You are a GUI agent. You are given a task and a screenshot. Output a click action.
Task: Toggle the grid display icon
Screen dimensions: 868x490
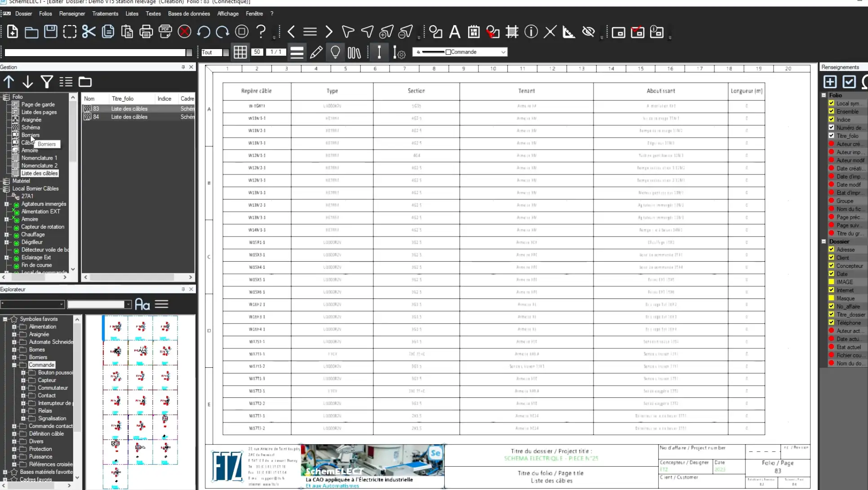(x=240, y=52)
